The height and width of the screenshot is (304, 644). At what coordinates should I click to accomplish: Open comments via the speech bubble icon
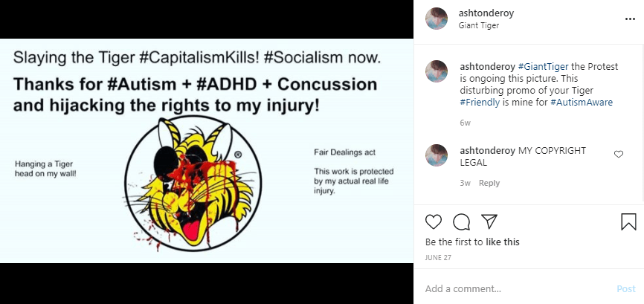click(461, 221)
